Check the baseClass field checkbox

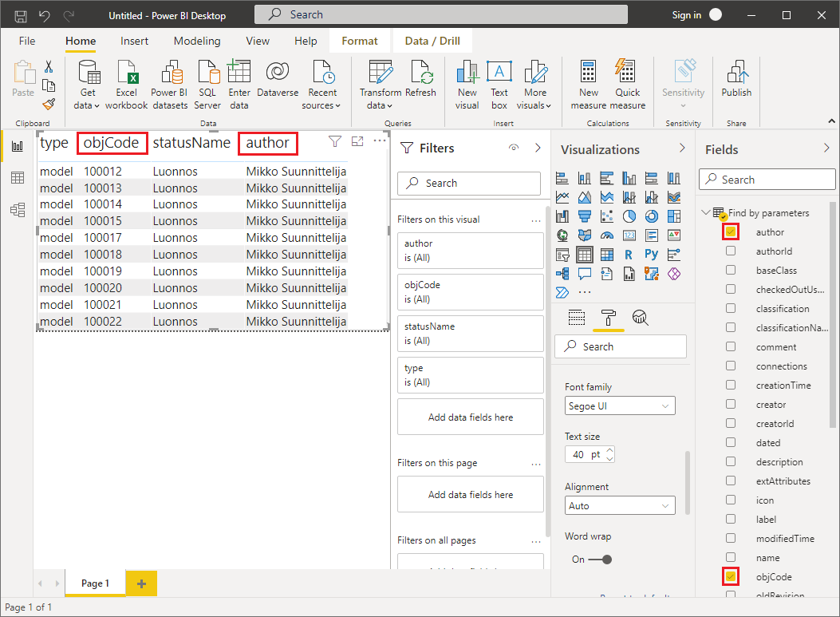point(731,271)
